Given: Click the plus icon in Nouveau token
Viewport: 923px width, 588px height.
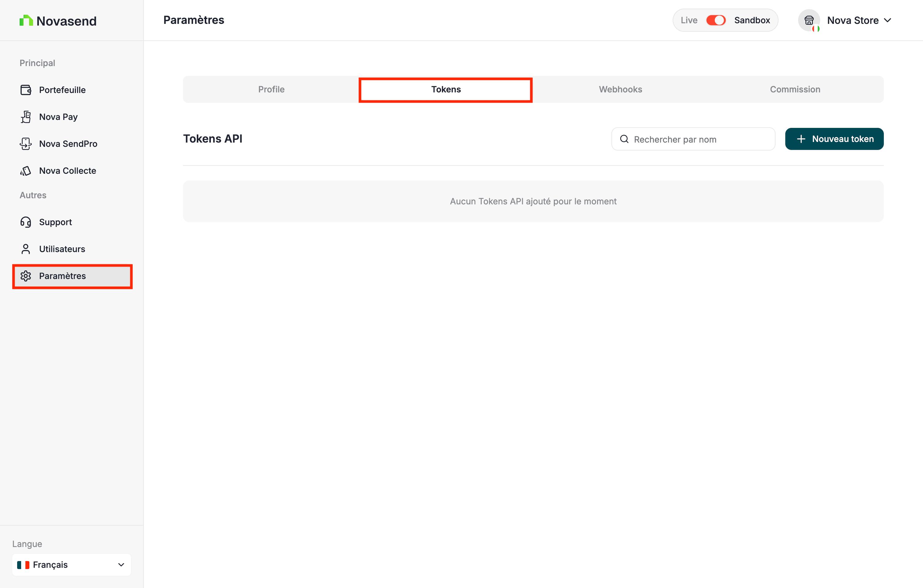Looking at the screenshot, I should (801, 139).
